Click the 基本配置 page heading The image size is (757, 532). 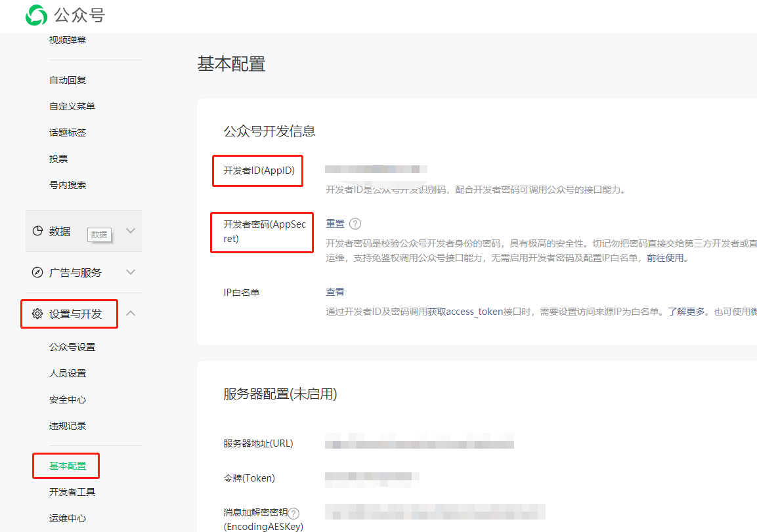click(x=231, y=64)
